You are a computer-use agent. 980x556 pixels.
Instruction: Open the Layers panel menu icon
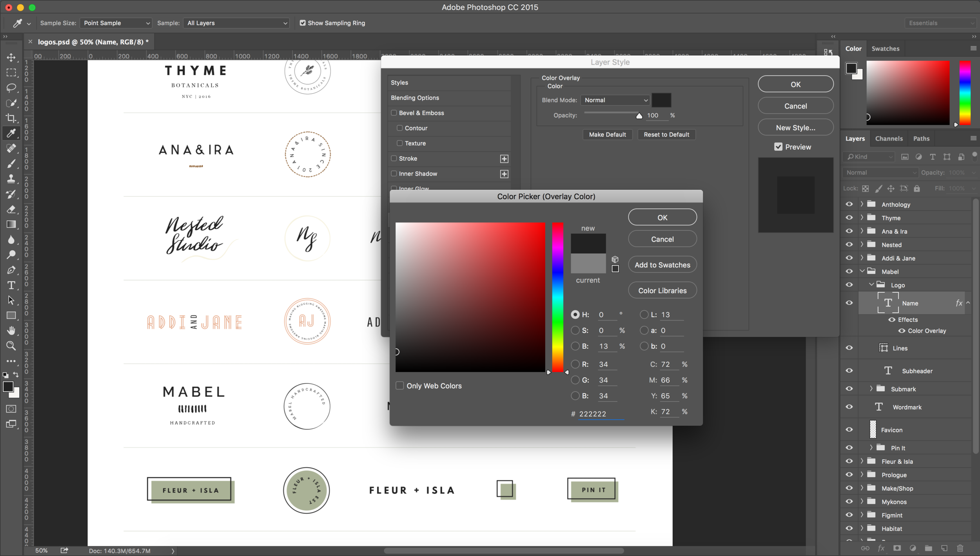[973, 138]
